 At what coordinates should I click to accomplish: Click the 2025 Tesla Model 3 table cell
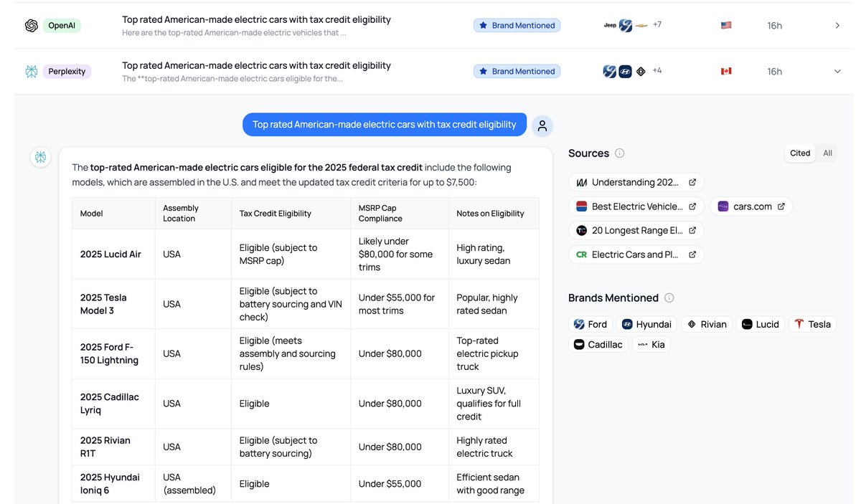click(113, 304)
